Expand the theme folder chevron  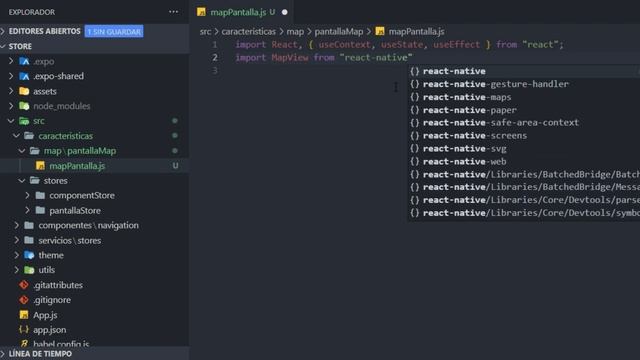[16, 255]
